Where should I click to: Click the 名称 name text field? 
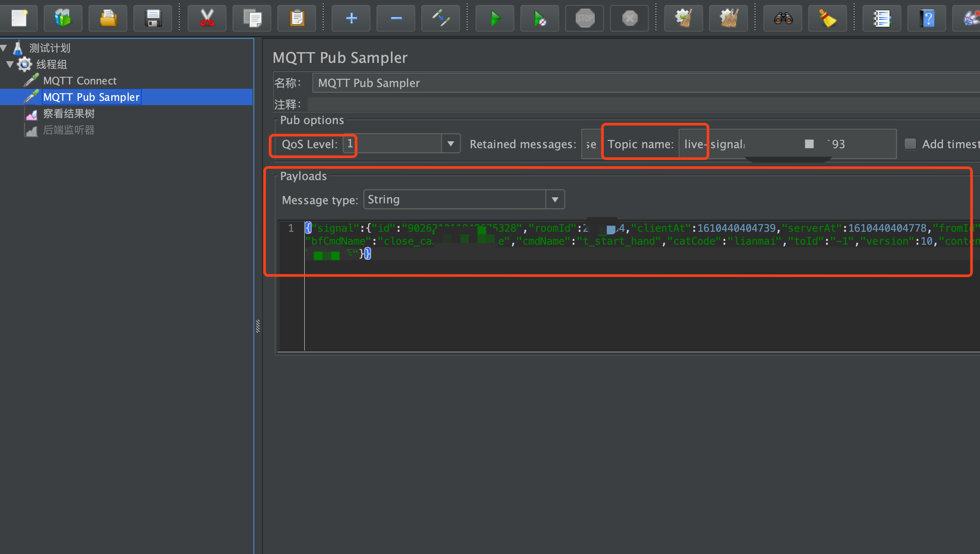603,83
